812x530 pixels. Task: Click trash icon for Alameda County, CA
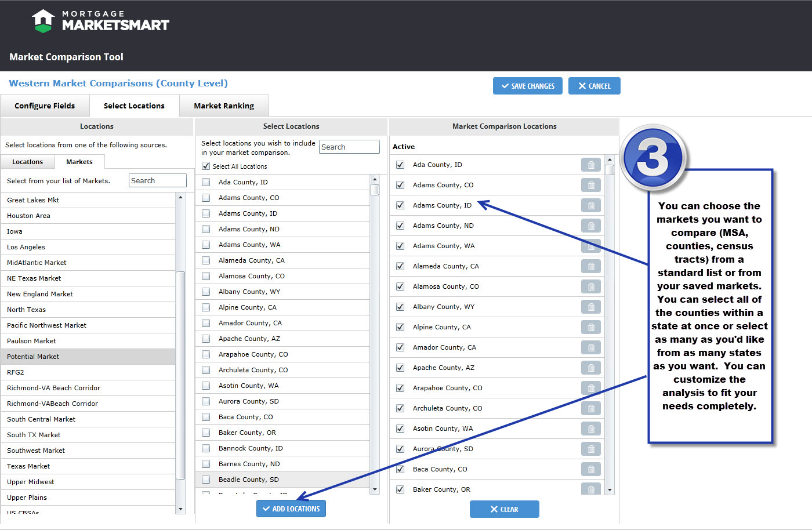[591, 267]
